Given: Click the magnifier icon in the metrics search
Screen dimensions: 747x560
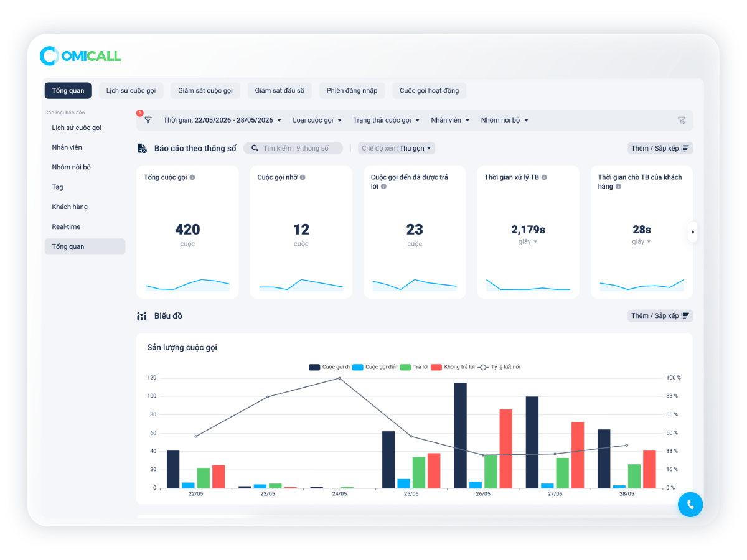Looking at the screenshot, I should coord(255,148).
